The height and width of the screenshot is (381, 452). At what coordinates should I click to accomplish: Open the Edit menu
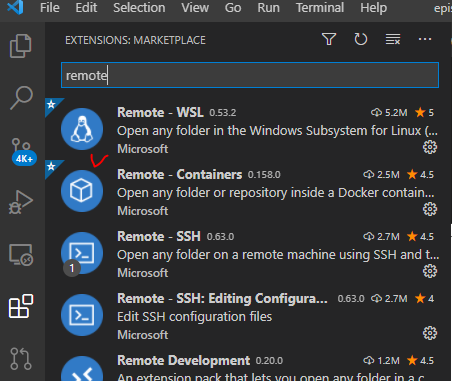(x=86, y=7)
